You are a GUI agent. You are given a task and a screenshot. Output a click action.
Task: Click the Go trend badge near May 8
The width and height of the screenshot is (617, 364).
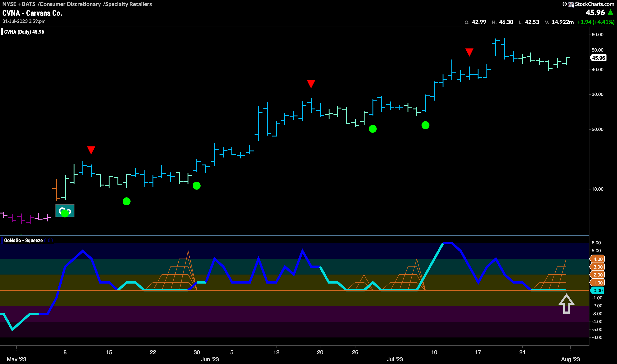point(65,210)
